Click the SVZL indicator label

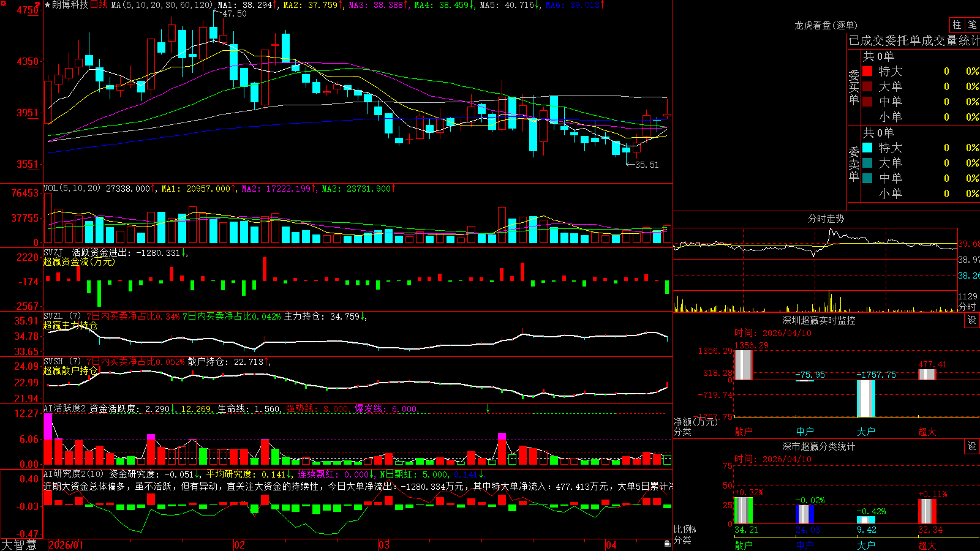pyautogui.click(x=62, y=317)
